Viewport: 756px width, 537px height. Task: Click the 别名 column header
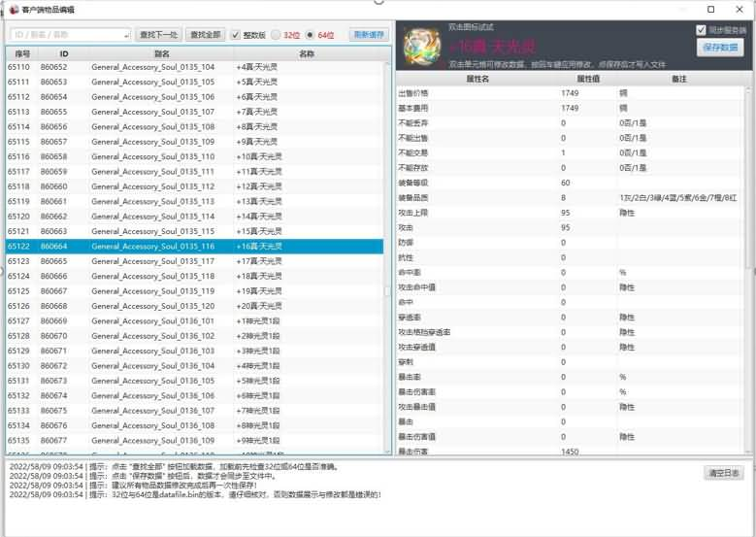161,53
